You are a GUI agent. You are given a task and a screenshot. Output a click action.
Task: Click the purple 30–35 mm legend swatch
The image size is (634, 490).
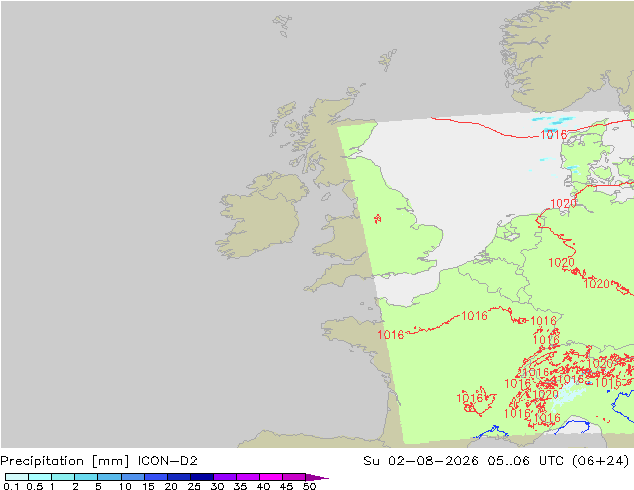click(225, 477)
